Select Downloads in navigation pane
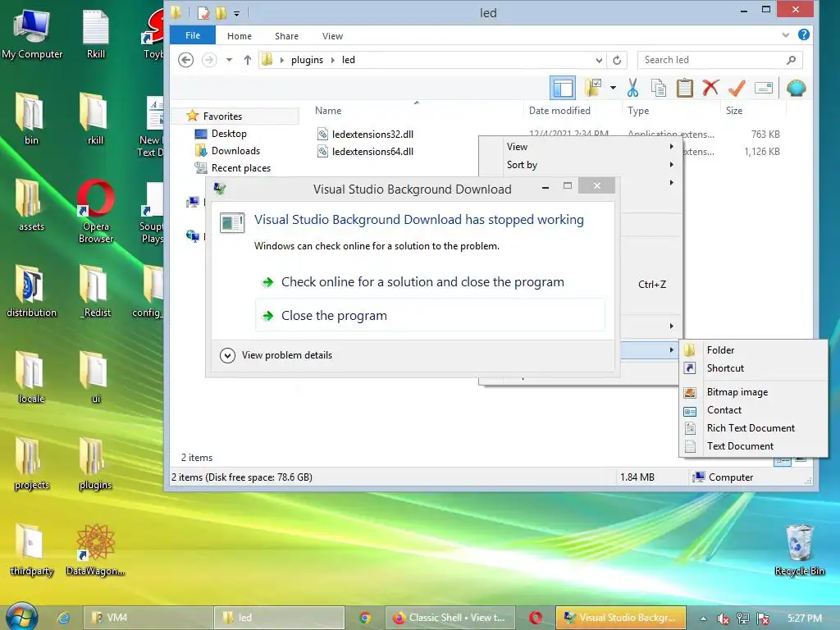This screenshot has width=840, height=630. pyautogui.click(x=235, y=151)
